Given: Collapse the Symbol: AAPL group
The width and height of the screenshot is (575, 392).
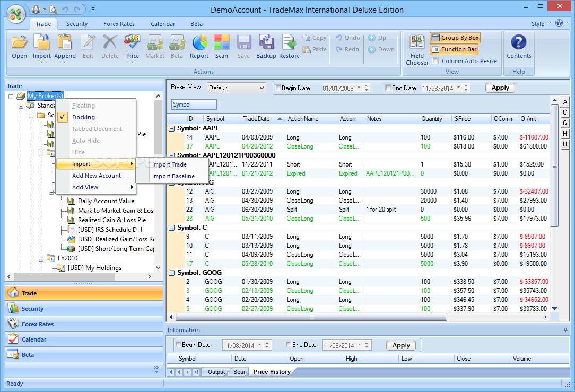Looking at the screenshot, I should [172, 129].
